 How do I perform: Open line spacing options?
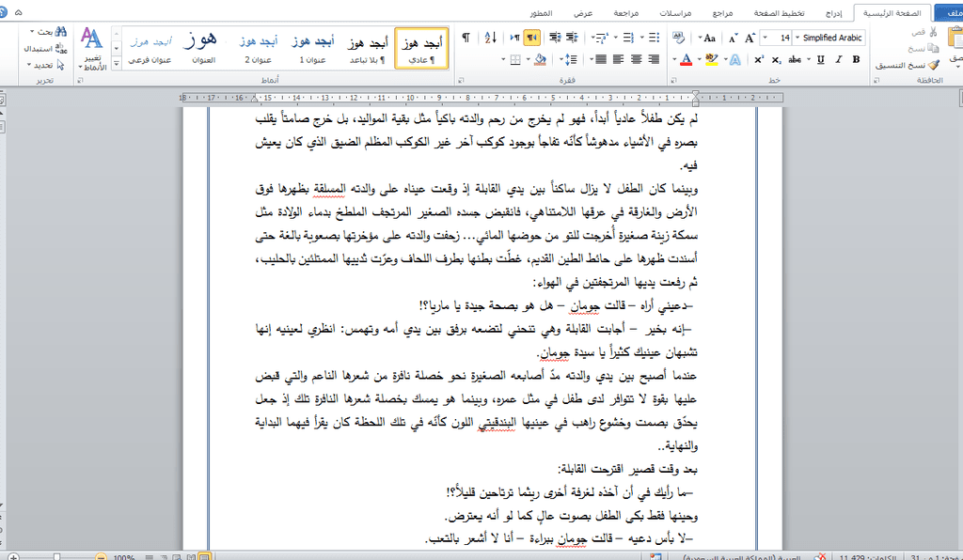pyautogui.click(x=571, y=59)
